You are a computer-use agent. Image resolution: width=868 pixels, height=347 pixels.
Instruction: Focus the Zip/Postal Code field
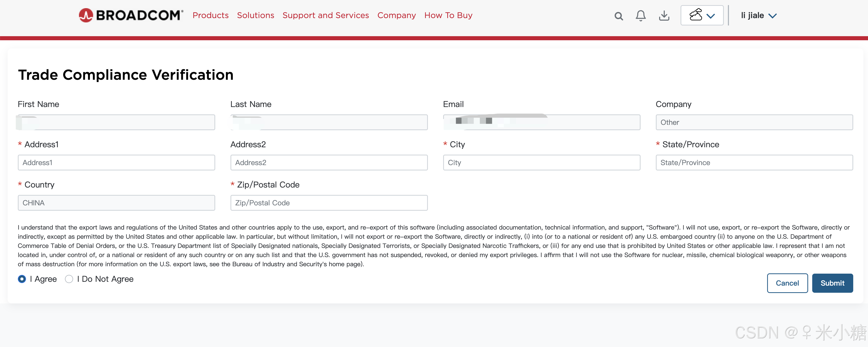tap(329, 203)
